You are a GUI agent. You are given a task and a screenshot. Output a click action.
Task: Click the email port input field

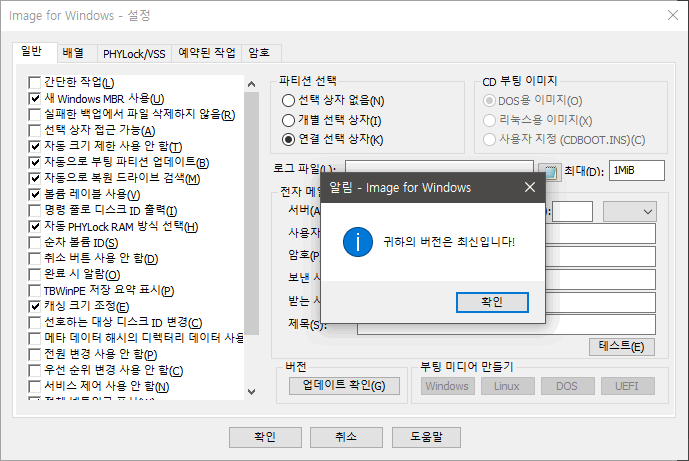point(572,212)
